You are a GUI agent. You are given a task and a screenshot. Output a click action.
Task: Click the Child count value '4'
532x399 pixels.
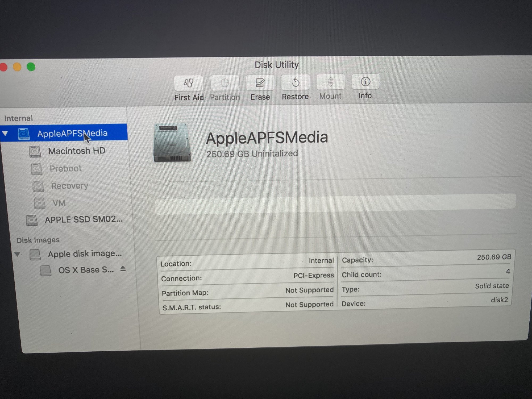click(508, 271)
